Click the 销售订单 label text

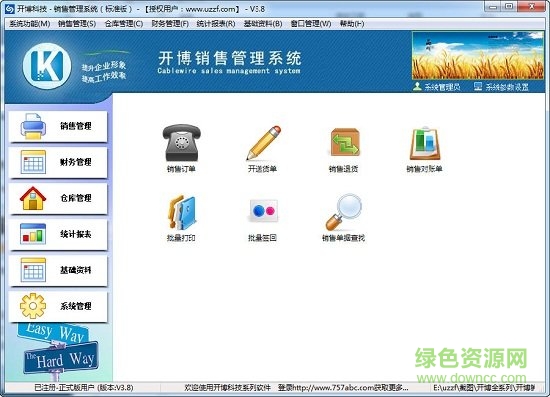(181, 169)
